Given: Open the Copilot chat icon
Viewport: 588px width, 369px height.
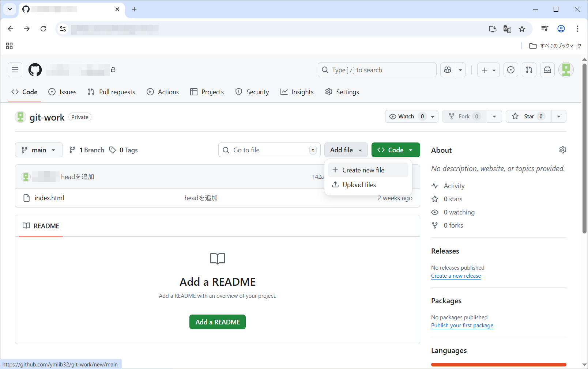Looking at the screenshot, I should pyautogui.click(x=448, y=70).
